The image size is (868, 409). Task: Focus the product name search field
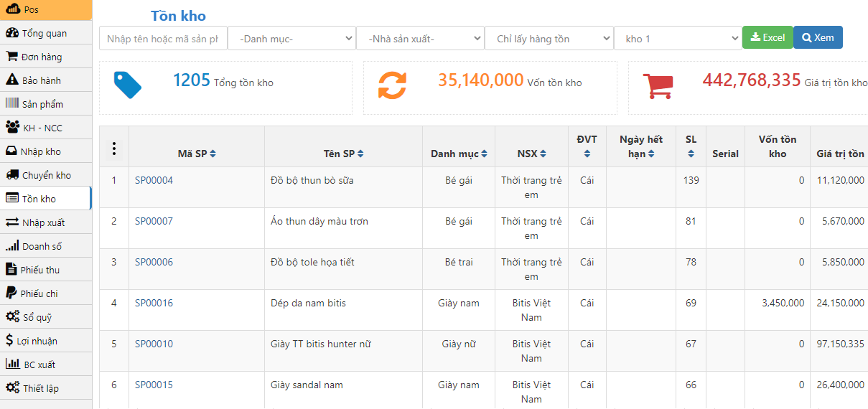point(163,39)
